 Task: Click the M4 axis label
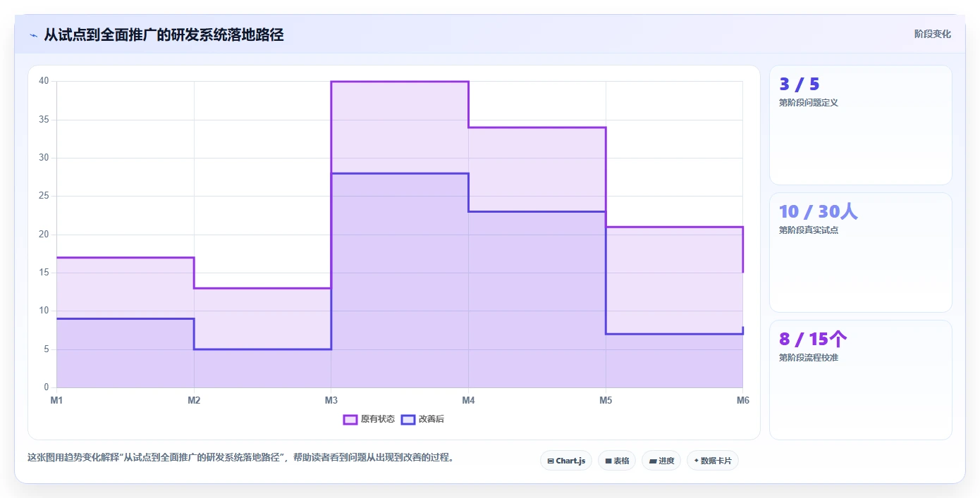tap(468, 401)
